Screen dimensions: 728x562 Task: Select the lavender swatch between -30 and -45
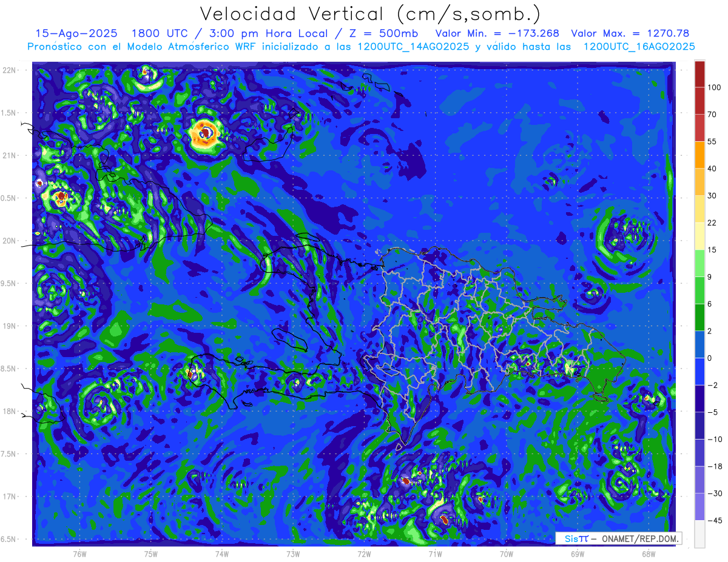(699, 507)
